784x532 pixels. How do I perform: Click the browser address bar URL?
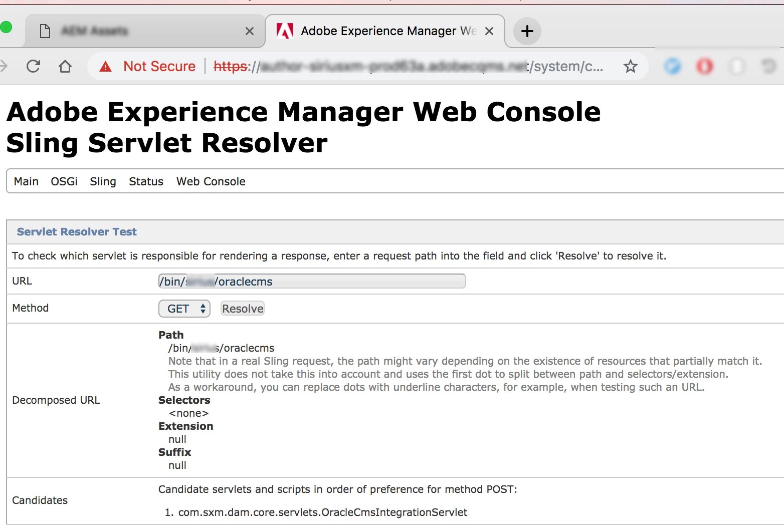tap(408, 66)
